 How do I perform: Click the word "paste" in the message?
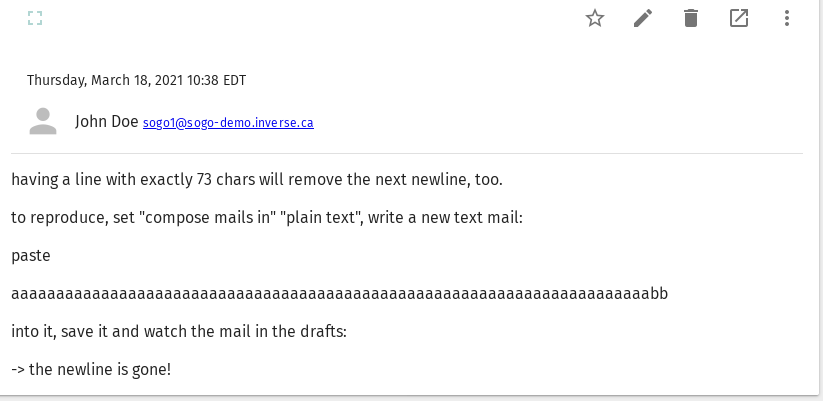31,255
